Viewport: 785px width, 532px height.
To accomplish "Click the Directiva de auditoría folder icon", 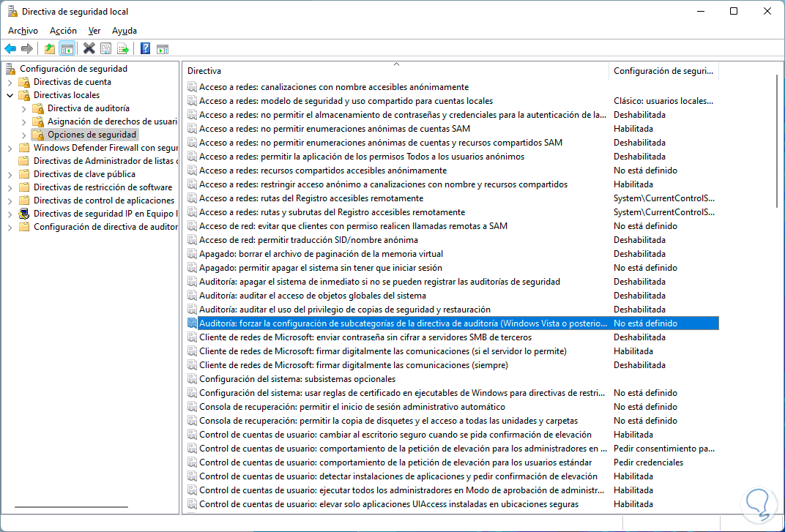I will (x=38, y=108).
